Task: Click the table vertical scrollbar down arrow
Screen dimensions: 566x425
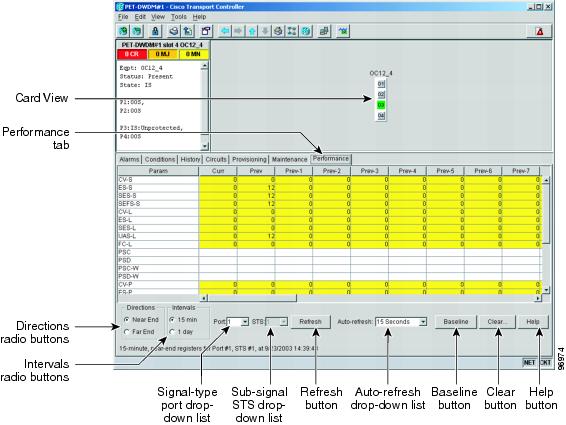Action: (547, 290)
